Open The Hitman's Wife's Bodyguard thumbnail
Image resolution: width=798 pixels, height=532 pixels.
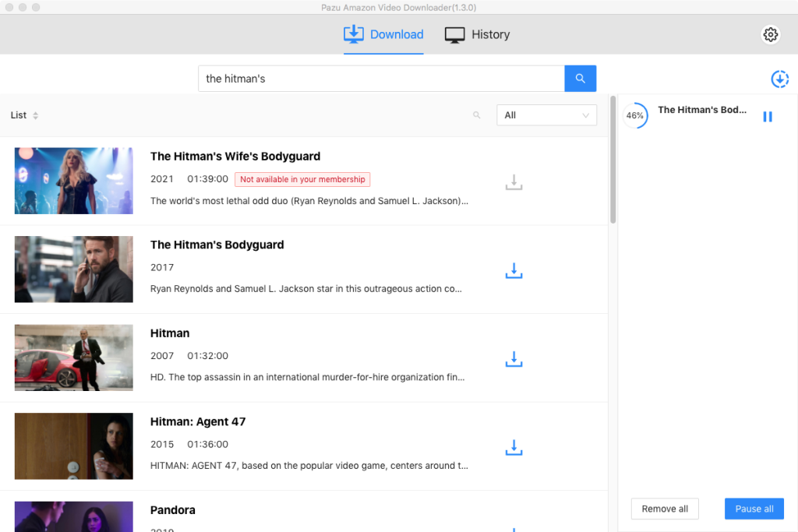74,181
